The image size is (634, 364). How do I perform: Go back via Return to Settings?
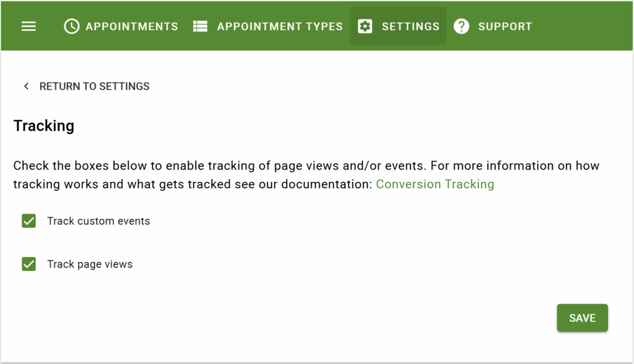click(x=94, y=86)
